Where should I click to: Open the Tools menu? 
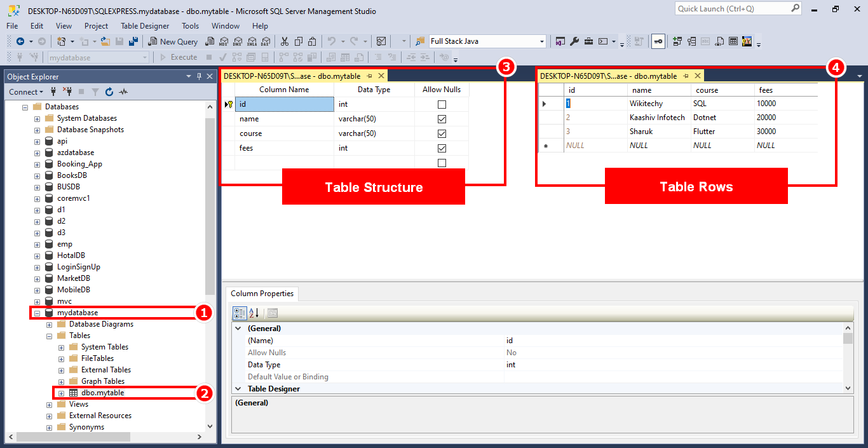[x=191, y=26]
